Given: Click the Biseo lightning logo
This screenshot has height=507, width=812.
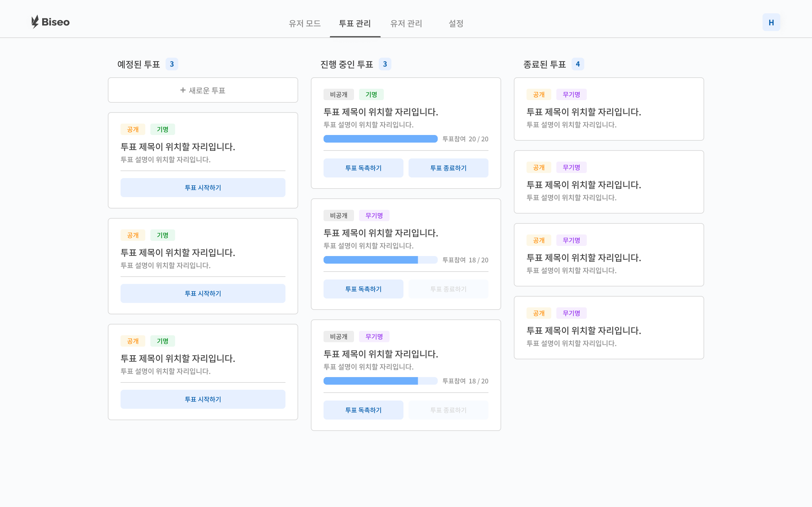Looking at the screenshot, I should pyautogui.click(x=35, y=22).
